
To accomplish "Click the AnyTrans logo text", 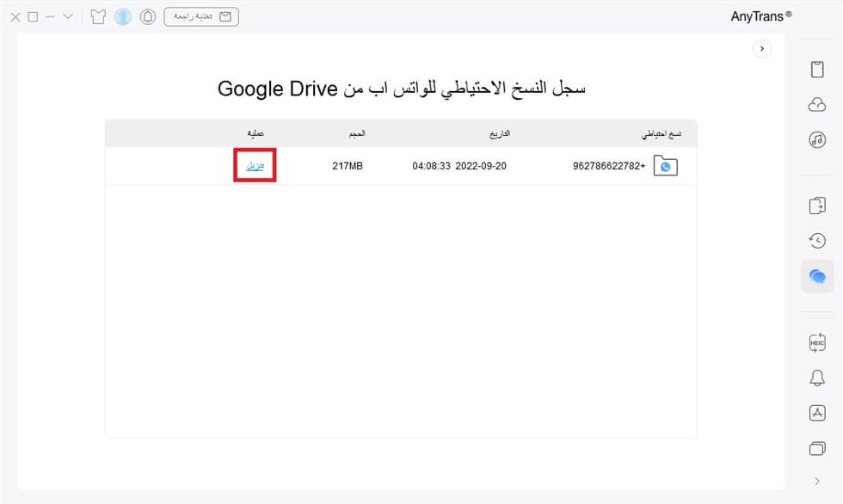I will pos(760,16).
